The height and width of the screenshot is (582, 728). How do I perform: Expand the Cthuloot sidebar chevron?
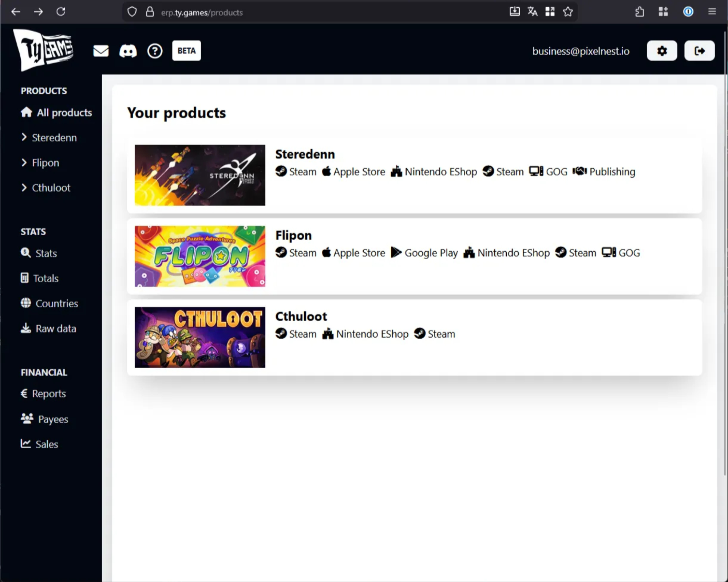24,188
